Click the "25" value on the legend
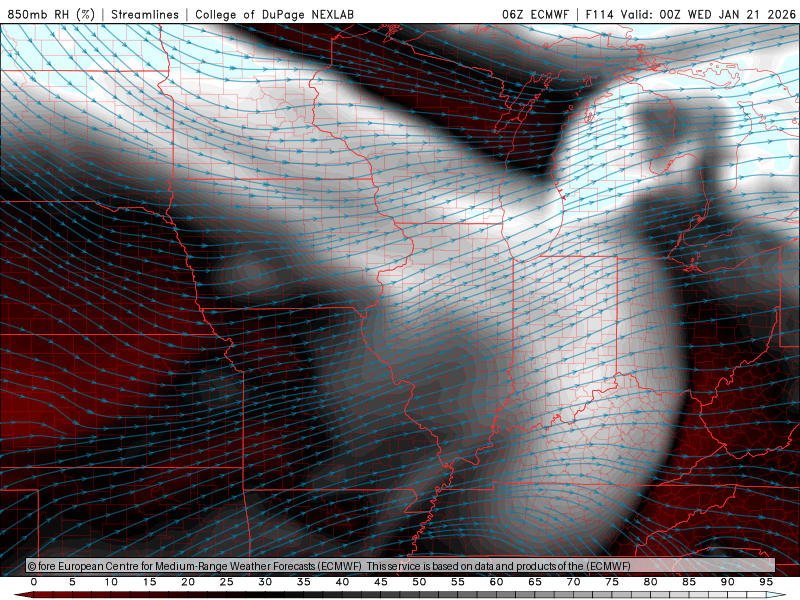 [x=227, y=582]
